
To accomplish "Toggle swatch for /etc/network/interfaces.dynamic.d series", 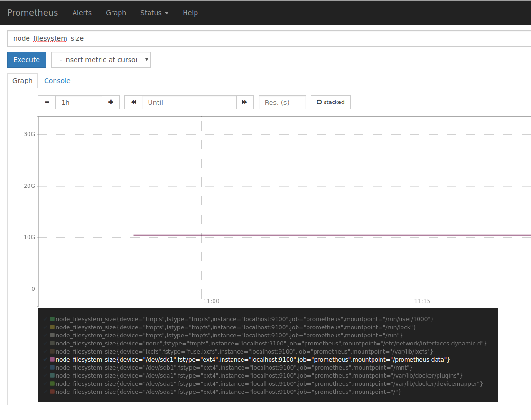I will [x=52, y=344].
